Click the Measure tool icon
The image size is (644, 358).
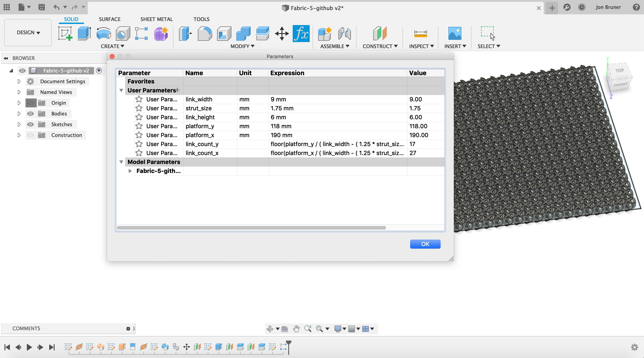420,33
